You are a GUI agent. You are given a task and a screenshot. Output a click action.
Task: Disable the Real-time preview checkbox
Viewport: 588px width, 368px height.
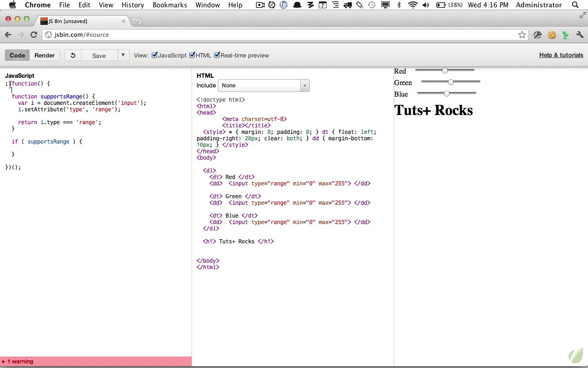217,55
